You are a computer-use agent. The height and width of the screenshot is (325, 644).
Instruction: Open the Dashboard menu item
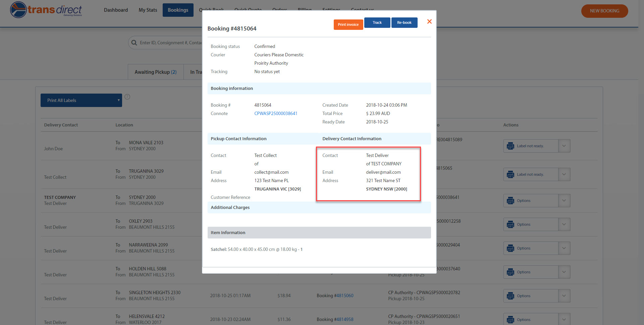click(x=116, y=10)
